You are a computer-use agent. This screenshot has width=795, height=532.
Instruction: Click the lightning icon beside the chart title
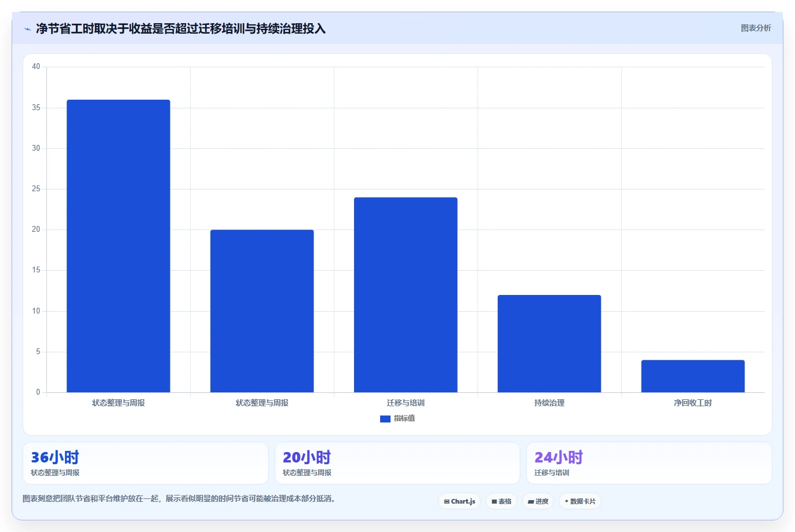[x=27, y=29]
